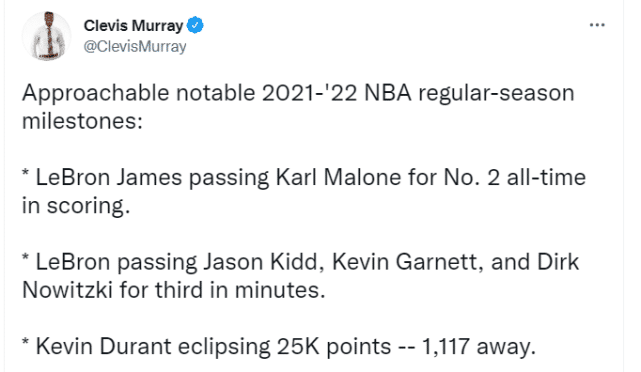The image size is (641, 372).
Task: Click the word 'Approachable' in the tweet
Action: coord(95,94)
